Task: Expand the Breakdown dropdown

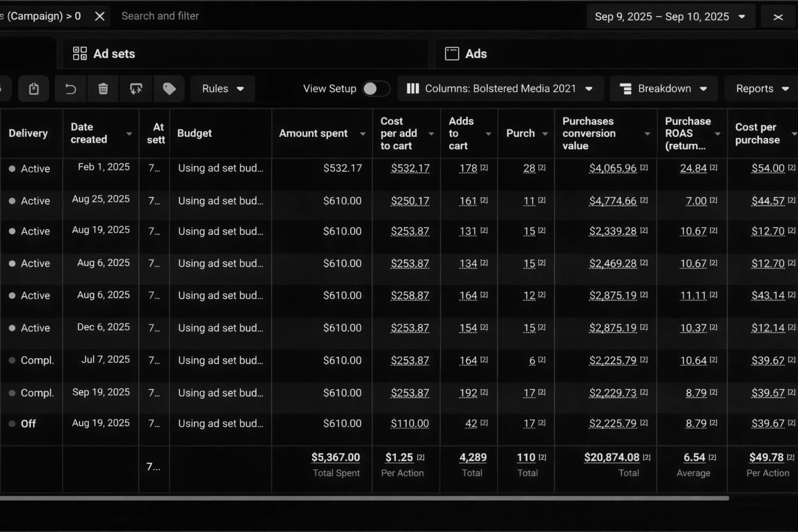Action: click(664, 89)
